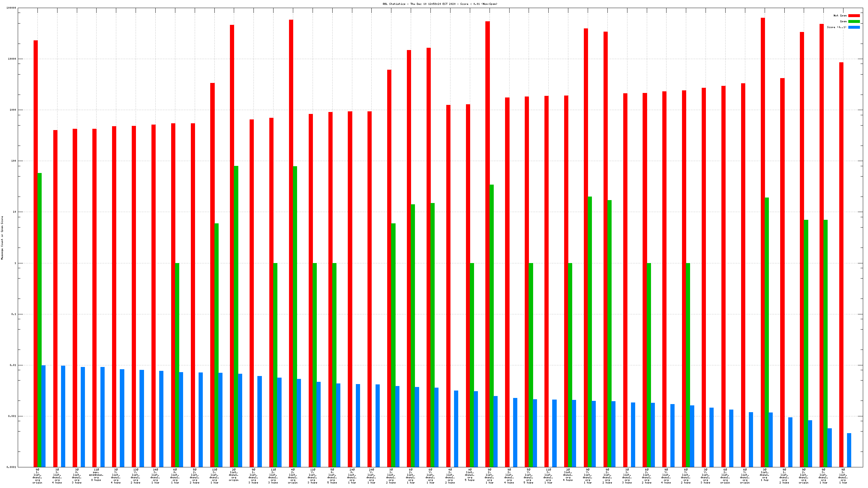The height and width of the screenshot is (488, 868).
Task: Click the first x-axis label '9@ 1.list.dnswl.org origin'
Action: pos(37,476)
